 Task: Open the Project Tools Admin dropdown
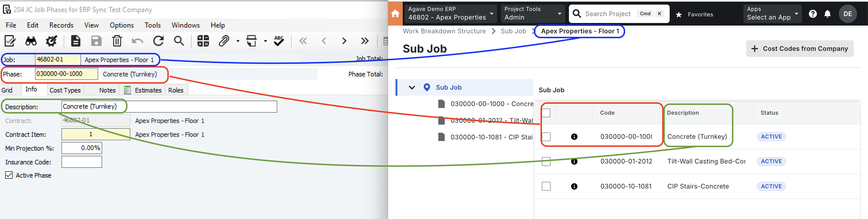pos(533,14)
